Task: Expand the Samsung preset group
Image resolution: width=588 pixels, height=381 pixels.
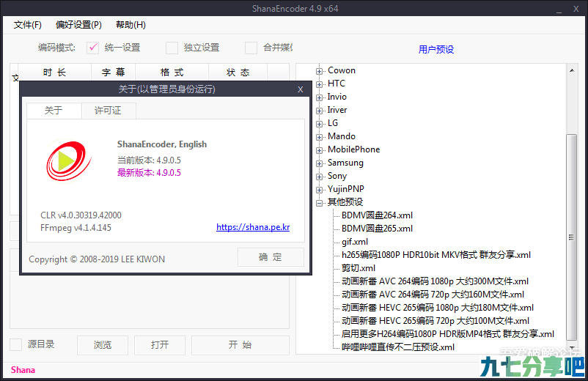Action: click(x=319, y=163)
